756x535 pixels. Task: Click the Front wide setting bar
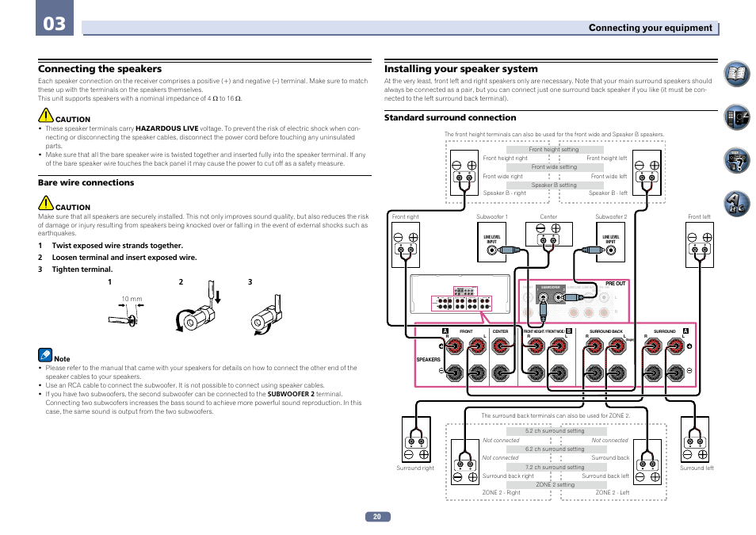pyautogui.click(x=555, y=167)
